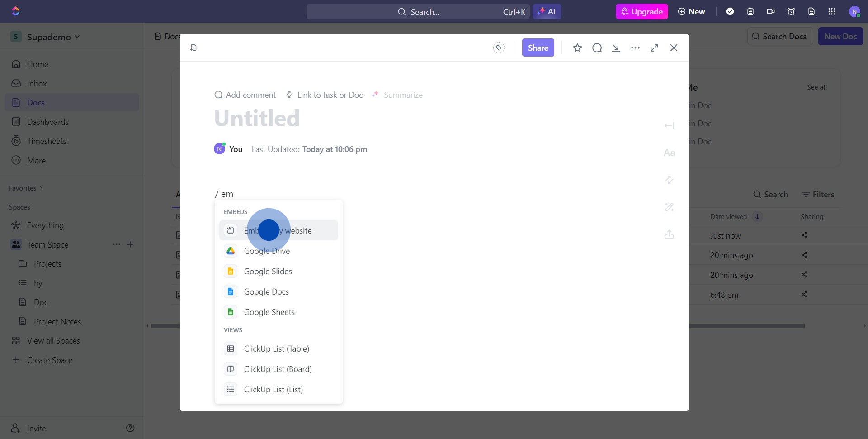Select Google Drive embed
Screen dimensions: 868x439
278,251
